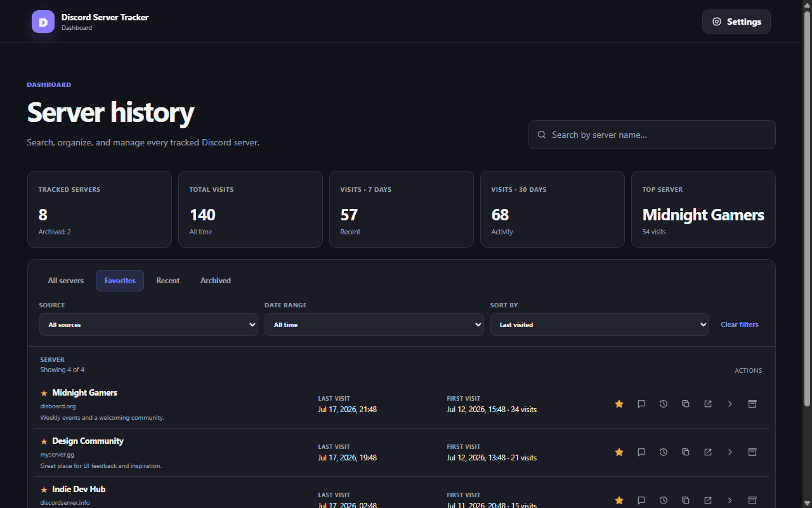Open the Settings button
Screen dimensions: 812x508
pos(737,22)
